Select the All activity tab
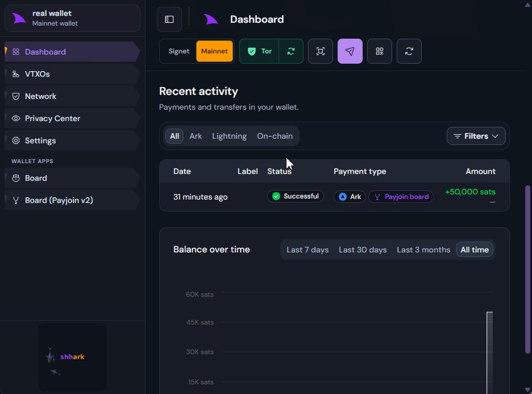Viewport: 532px width, 394px height. point(174,136)
